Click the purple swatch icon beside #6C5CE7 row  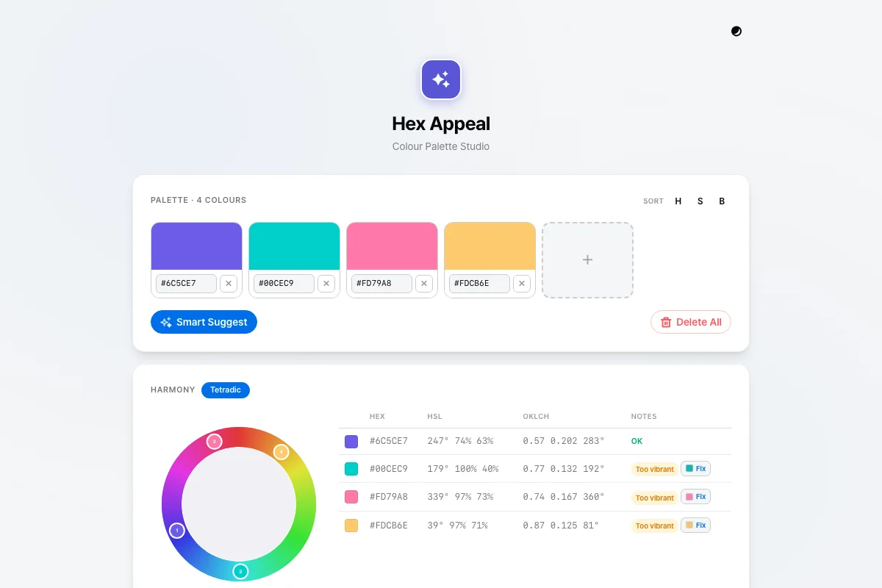coord(351,441)
